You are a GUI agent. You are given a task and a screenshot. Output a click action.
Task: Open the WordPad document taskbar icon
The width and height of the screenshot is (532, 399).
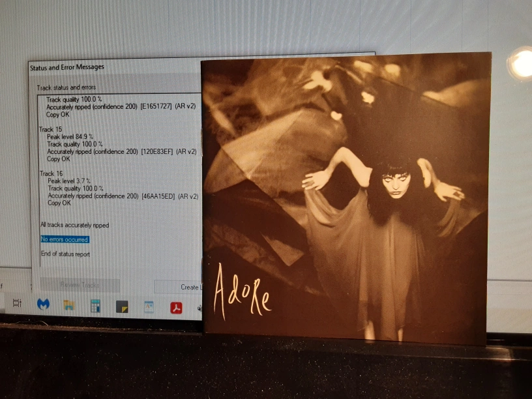coord(149,307)
